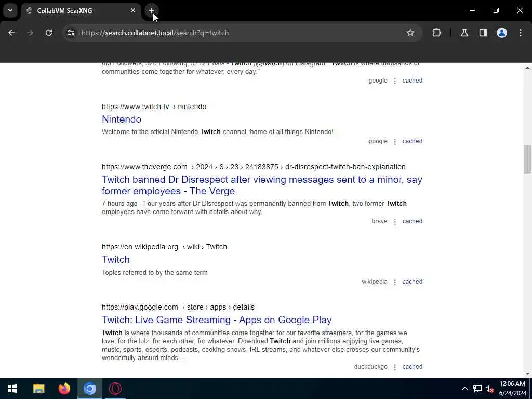532x399 pixels.
Task: Expand options dots for Nintendo result
Action: pyautogui.click(x=395, y=142)
